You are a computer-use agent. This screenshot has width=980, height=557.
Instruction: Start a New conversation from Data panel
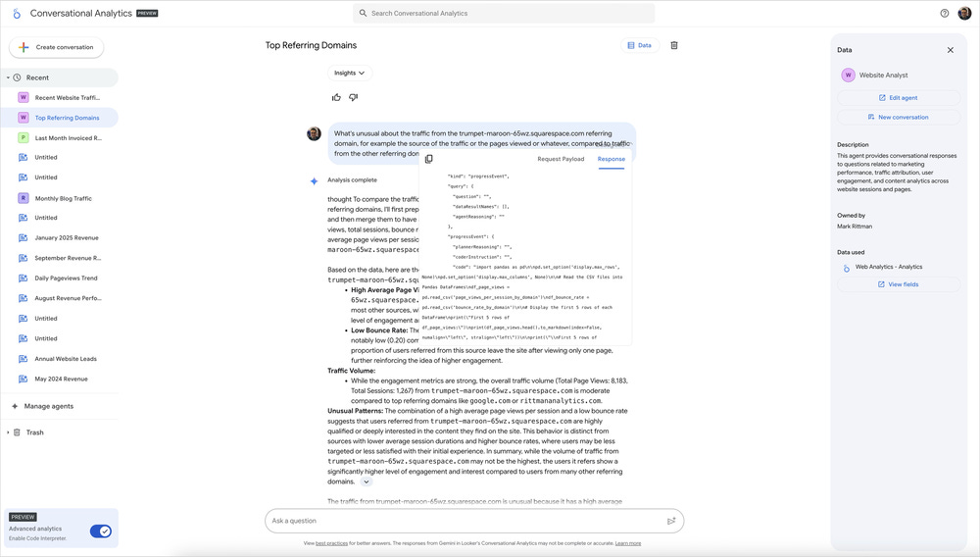tap(898, 117)
